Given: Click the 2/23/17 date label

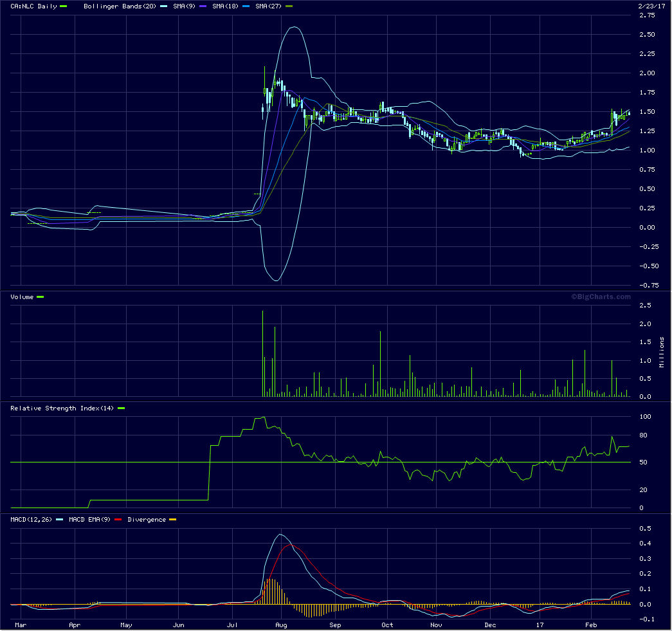Looking at the screenshot, I should click(x=652, y=6).
